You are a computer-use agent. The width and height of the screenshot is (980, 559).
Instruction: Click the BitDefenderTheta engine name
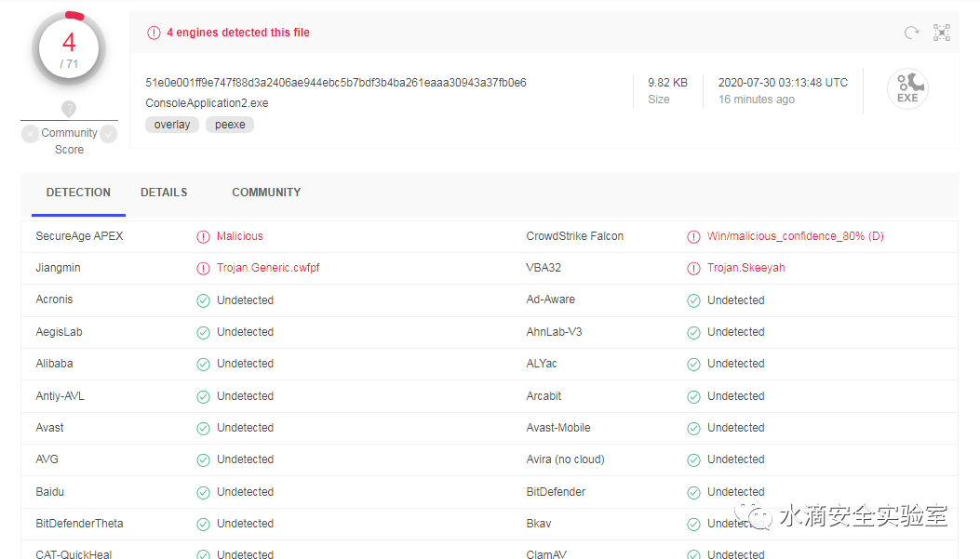click(x=79, y=524)
